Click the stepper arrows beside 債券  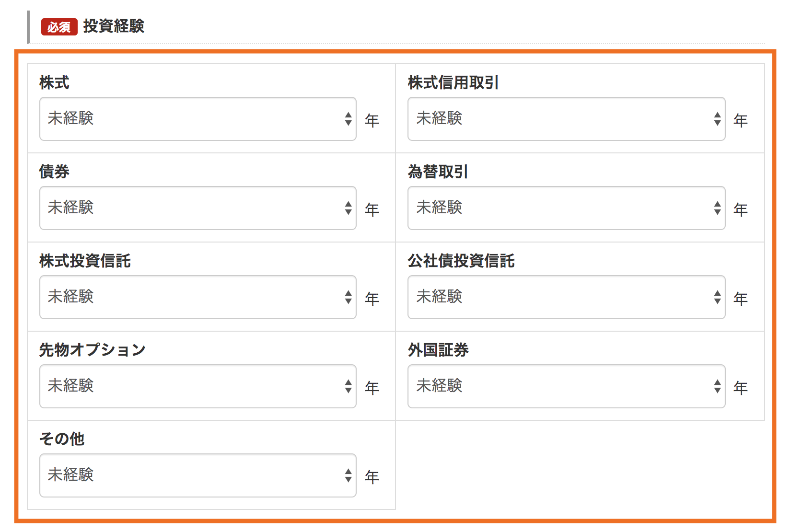click(348, 208)
